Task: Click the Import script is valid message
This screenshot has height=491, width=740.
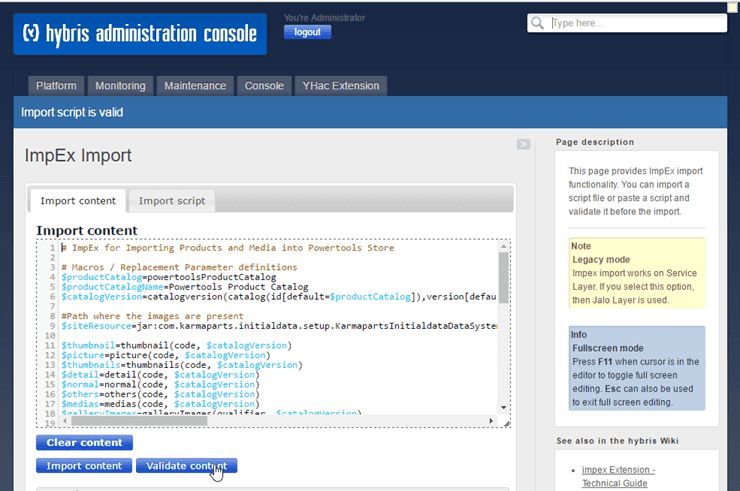Action: point(72,112)
